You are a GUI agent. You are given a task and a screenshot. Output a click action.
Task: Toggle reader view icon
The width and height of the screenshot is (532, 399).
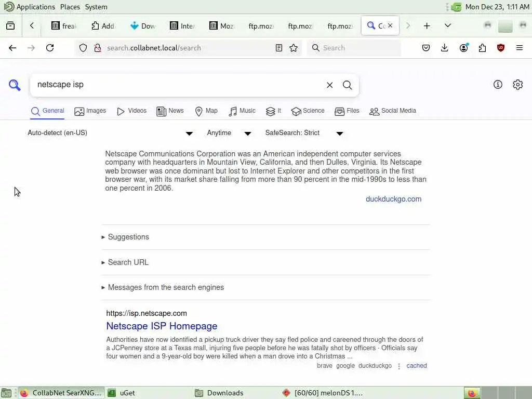[279, 48]
